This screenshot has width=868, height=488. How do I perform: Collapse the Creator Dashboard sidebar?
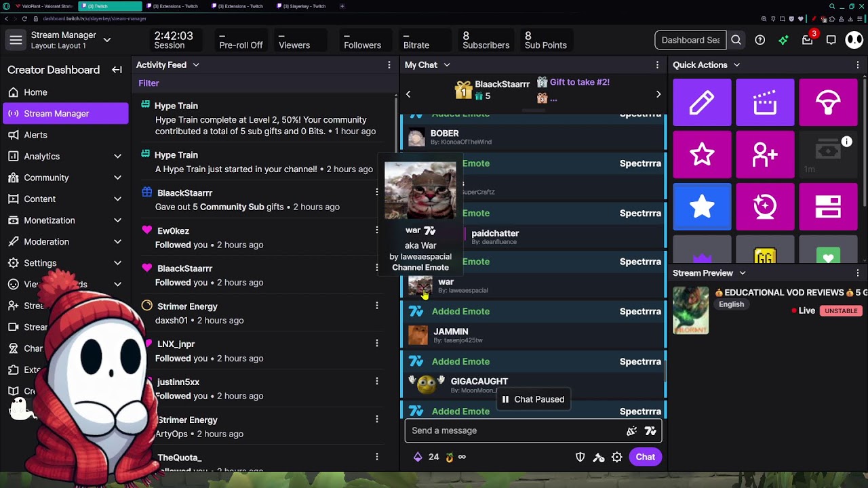pyautogui.click(x=117, y=70)
